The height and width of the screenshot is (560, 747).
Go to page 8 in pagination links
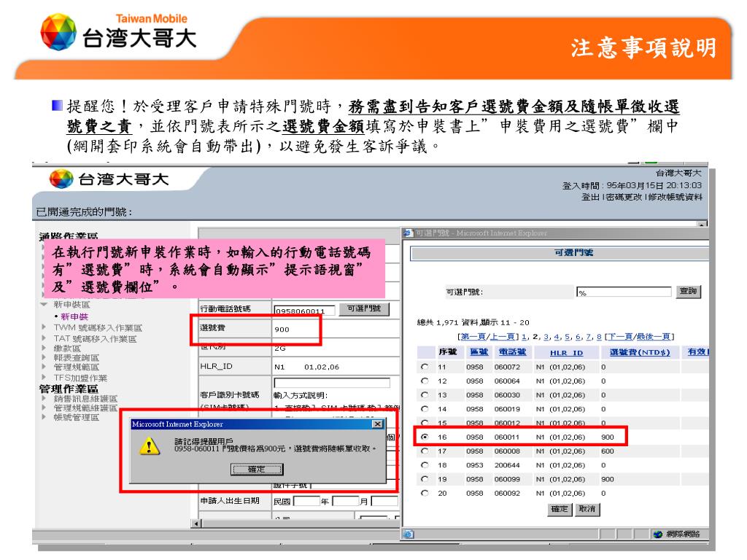pos(599,337)
